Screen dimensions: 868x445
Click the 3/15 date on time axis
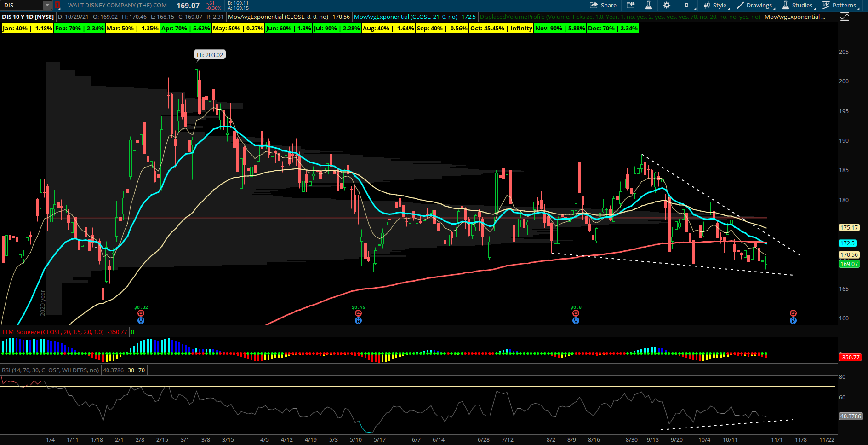pyautogui.click(x=228, y=440)
